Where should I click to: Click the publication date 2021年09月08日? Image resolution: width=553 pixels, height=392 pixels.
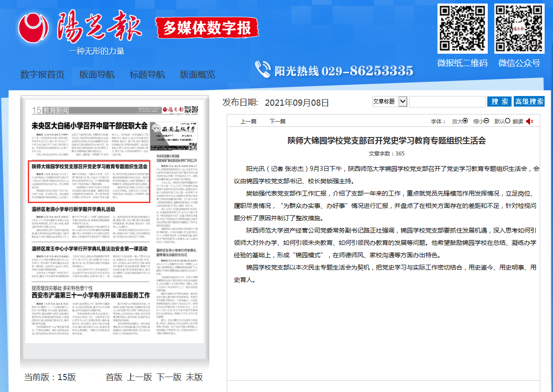tap(297, 103)
